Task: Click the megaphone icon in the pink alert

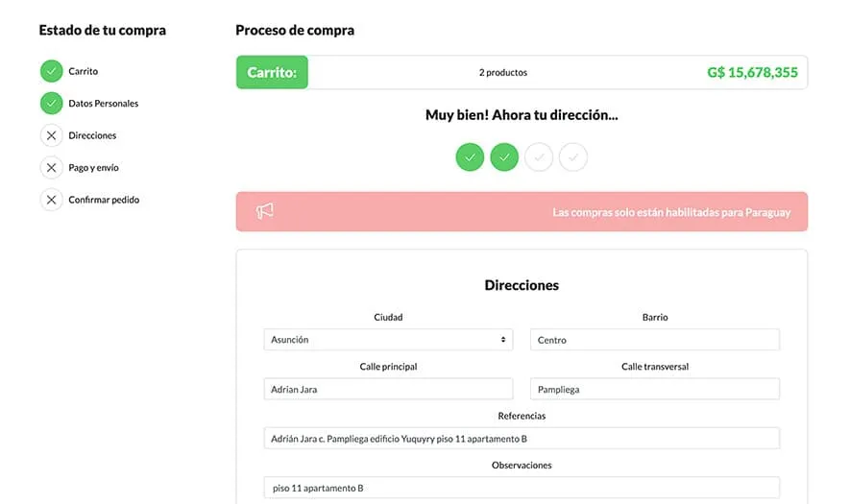Action: (265, 211)
